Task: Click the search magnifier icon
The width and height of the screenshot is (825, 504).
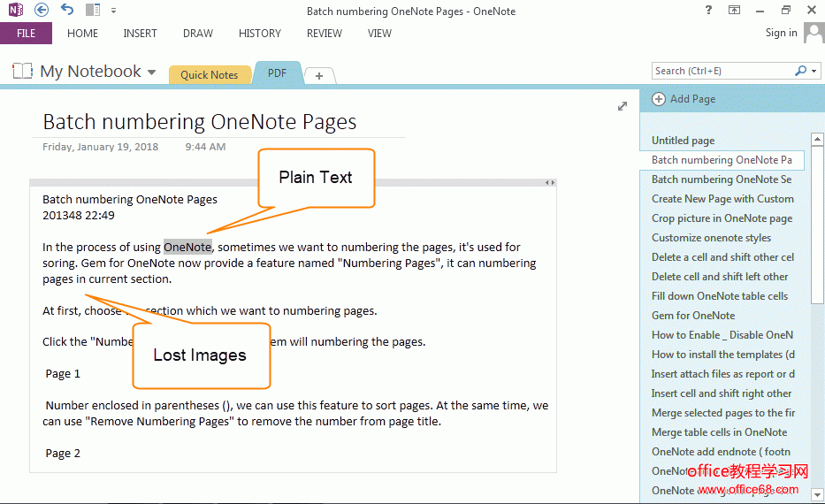Action: pyautogui.click(x=800, y=71)
